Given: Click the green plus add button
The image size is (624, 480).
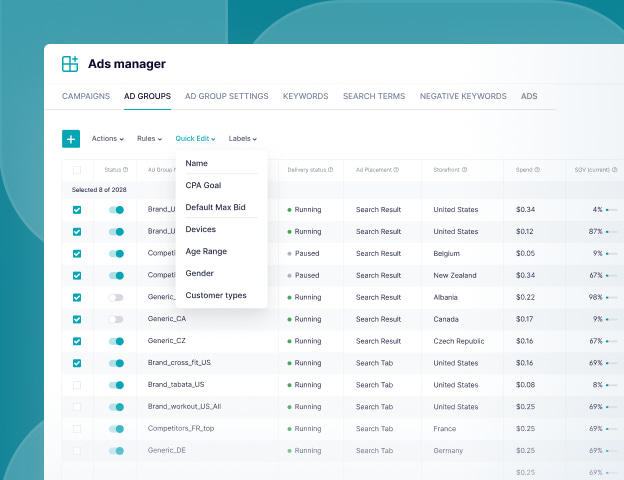Looking at the screenshot, I should (71, 139).
